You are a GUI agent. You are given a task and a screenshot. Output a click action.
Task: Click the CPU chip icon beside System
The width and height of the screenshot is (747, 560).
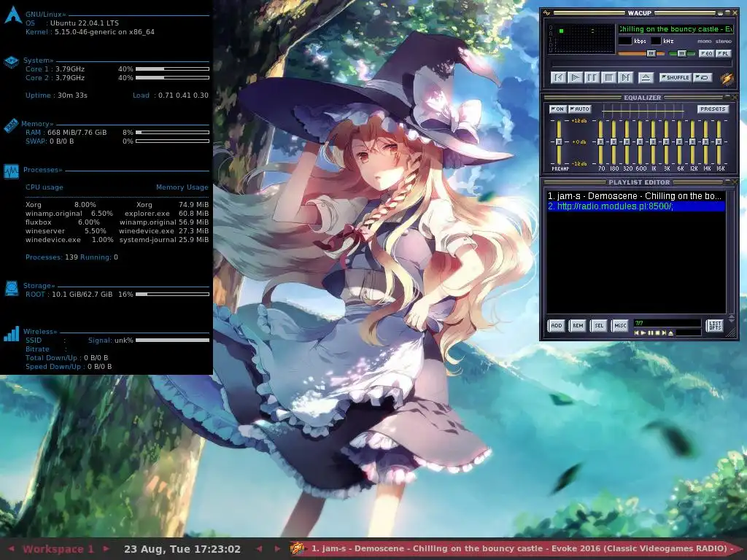click(x=11, y=63)
